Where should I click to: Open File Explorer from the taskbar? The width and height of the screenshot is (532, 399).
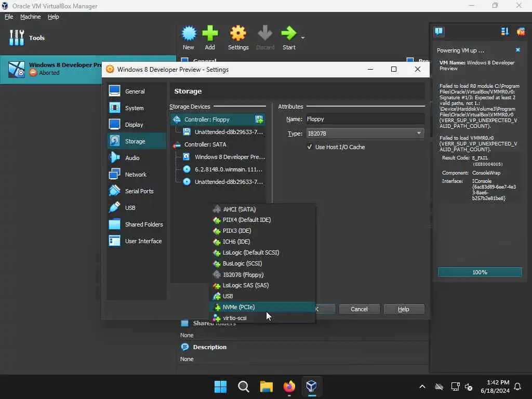click(x=267, y=387)
